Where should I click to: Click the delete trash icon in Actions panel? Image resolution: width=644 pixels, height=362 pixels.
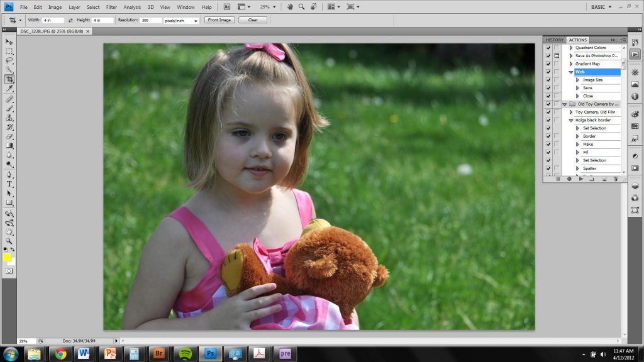click(615, 179)
